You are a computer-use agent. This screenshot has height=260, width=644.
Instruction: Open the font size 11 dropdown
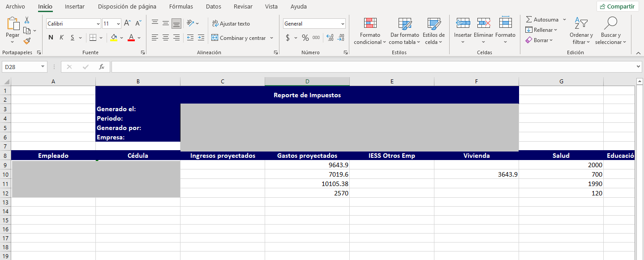119,24
